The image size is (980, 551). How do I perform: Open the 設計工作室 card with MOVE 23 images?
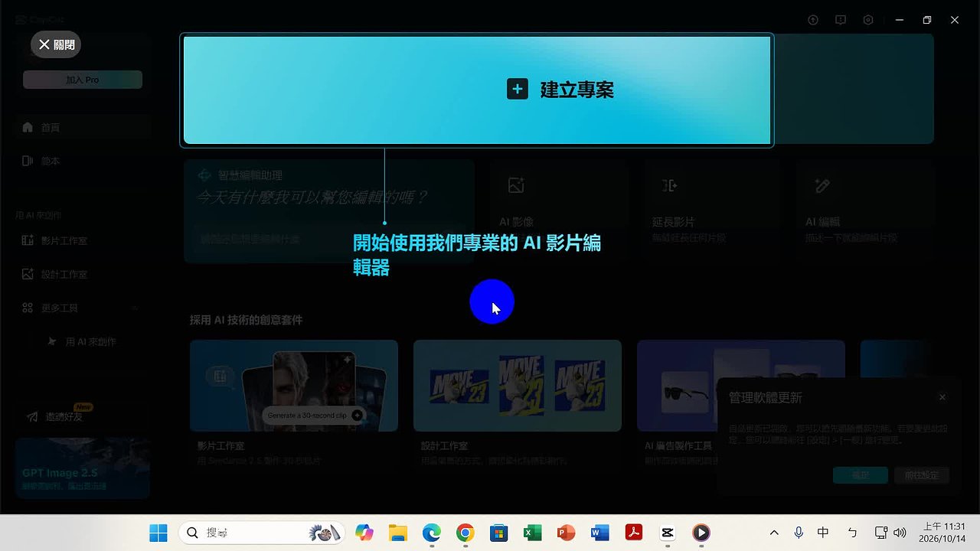518,386
